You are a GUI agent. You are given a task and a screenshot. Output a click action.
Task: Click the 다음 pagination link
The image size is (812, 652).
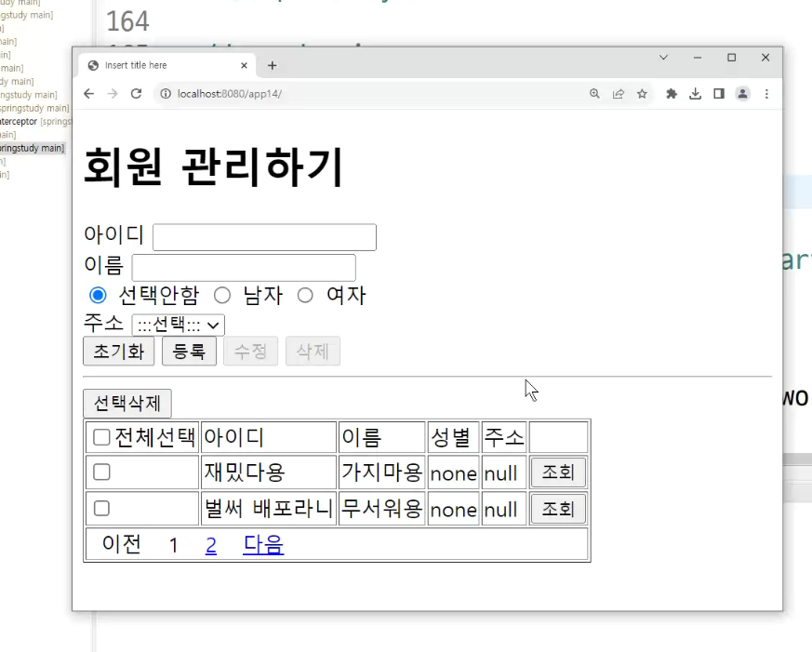[x=263, y=544]
